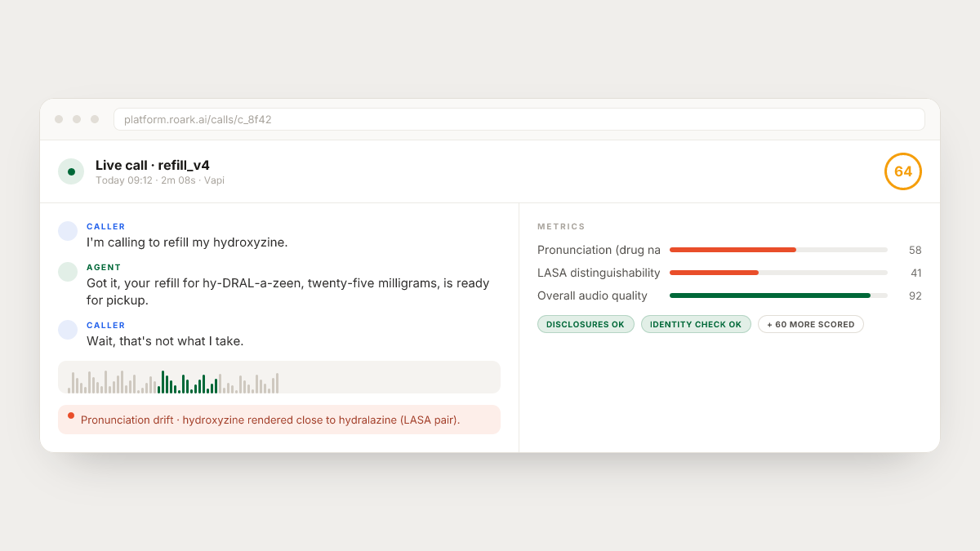The image size is (980, 551).
Task: Expand the + 60 MORE SCORED chip
Action: click(x=811, y=324)
